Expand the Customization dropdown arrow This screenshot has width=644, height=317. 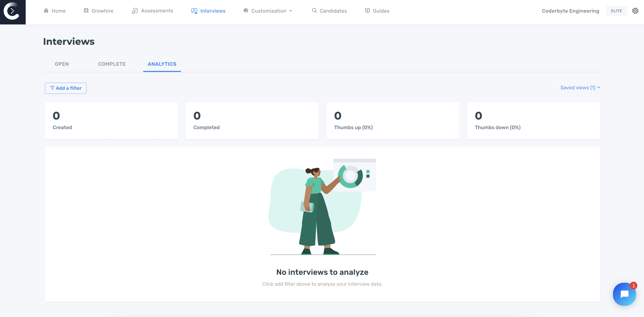coord(291,11)
